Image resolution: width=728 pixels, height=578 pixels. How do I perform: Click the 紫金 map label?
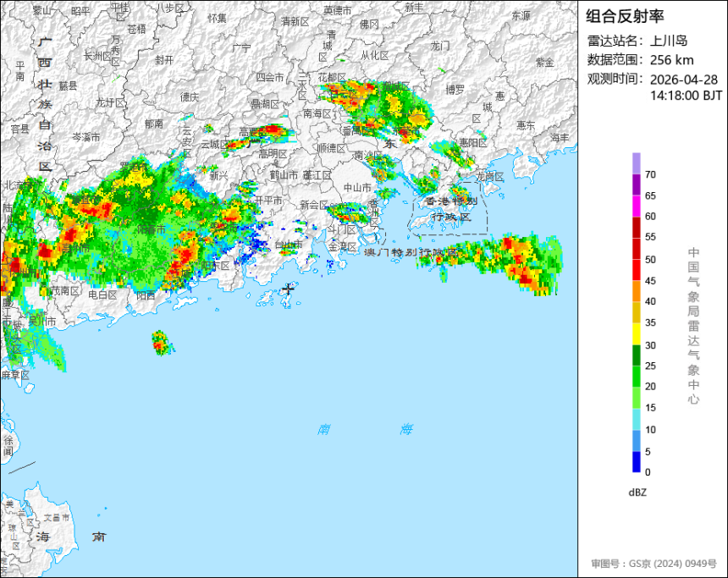click(544, 62)
